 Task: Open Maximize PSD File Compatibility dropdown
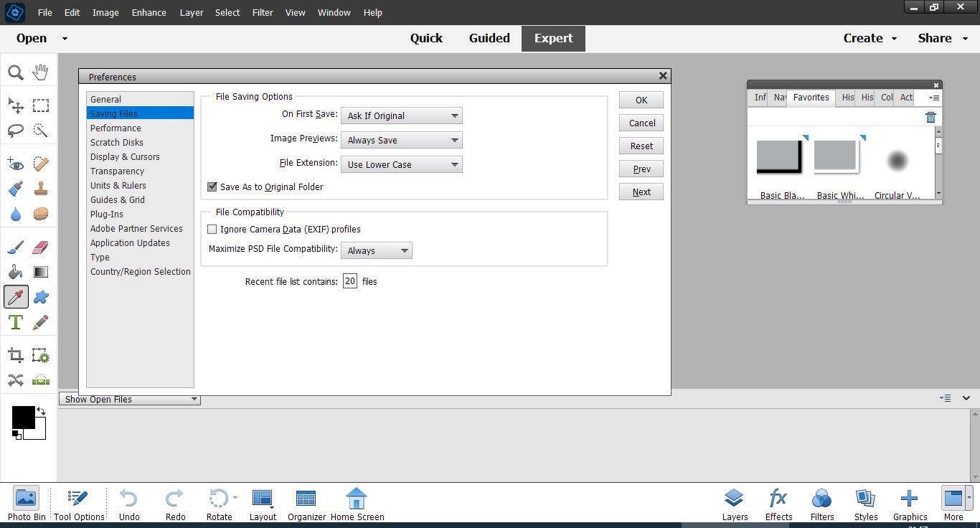tap(377, 250)
